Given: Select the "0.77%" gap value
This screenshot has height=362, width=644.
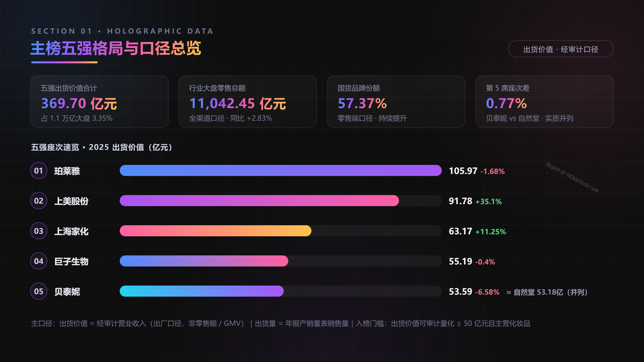Looking at the screenshot, I should [506, 104].
